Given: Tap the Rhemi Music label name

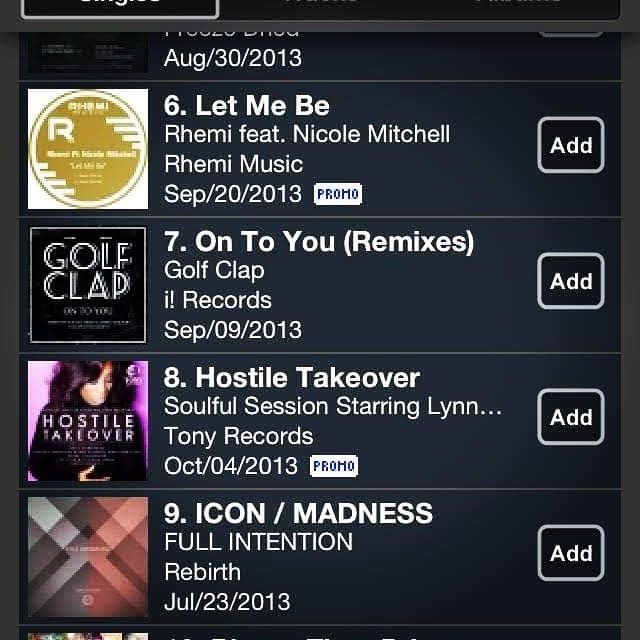Looking at the screenshot, I should click(233, 164).
